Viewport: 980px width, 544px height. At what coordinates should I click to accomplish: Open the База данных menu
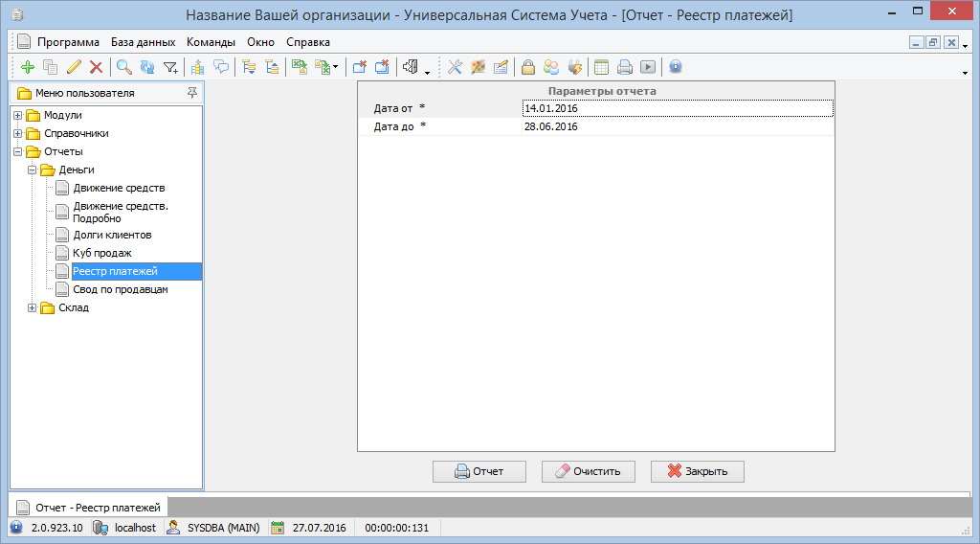143,42
